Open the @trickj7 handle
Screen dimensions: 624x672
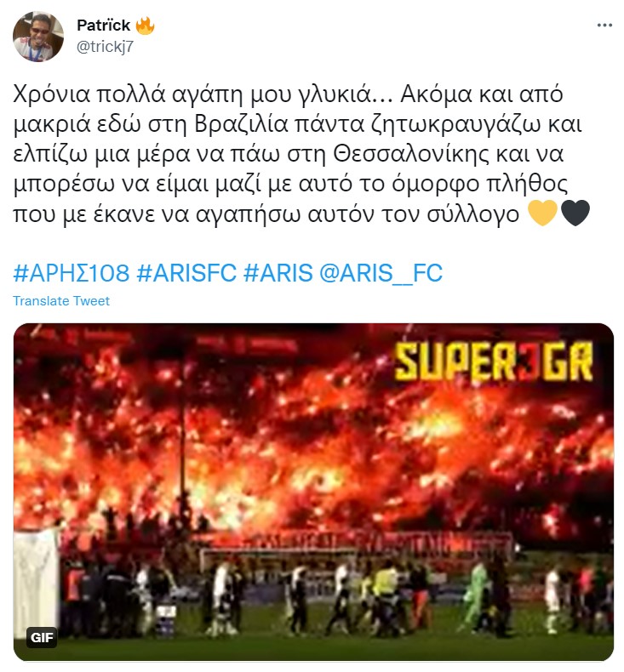105,46
